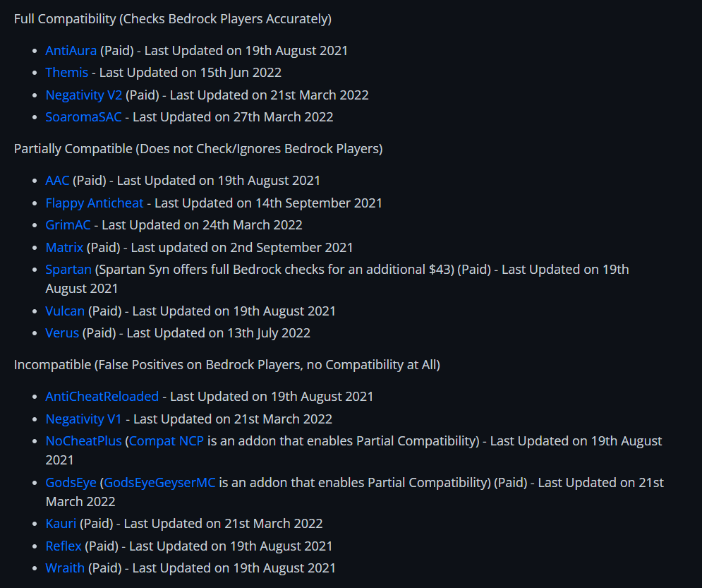
Task: Open the Reflex link
Action: pyautogui.click(x=63, y=546)
